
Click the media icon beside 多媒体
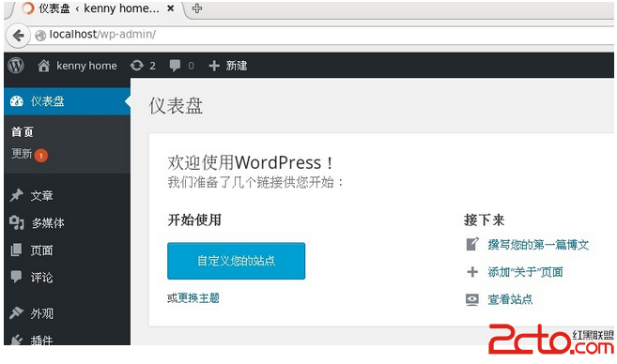coord(17,222)
